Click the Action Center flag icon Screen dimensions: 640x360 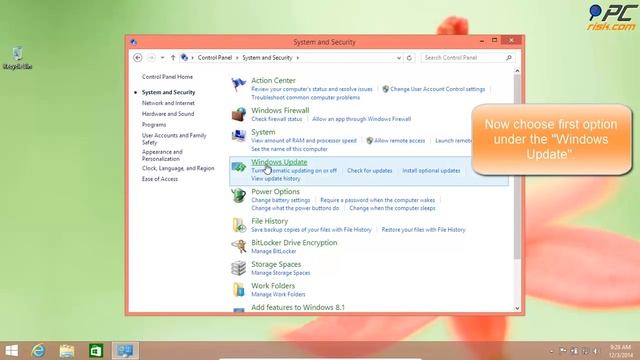coord(238,84)
